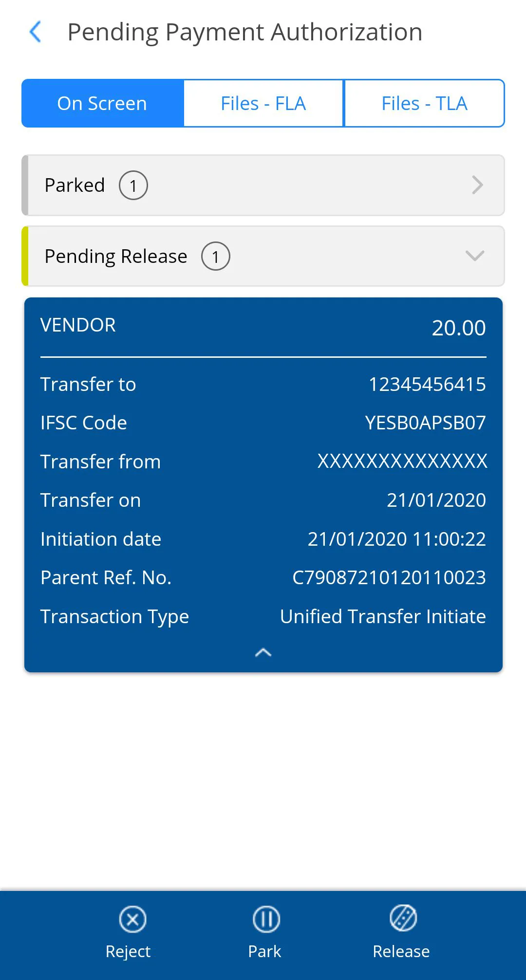Screen dimensions: 526x980
Task: Select the On Screen tab
Action: click(102, 103)
